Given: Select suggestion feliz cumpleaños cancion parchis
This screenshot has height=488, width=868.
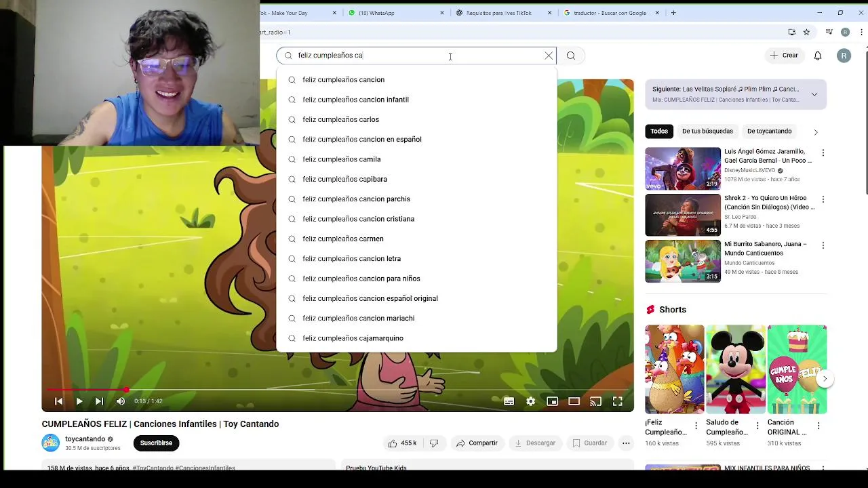Looking at the screenshot, I should pos(416,199).
